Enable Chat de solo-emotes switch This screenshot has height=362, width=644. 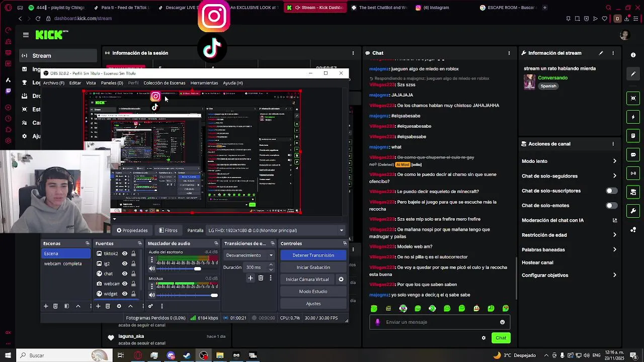pos(611,206)
